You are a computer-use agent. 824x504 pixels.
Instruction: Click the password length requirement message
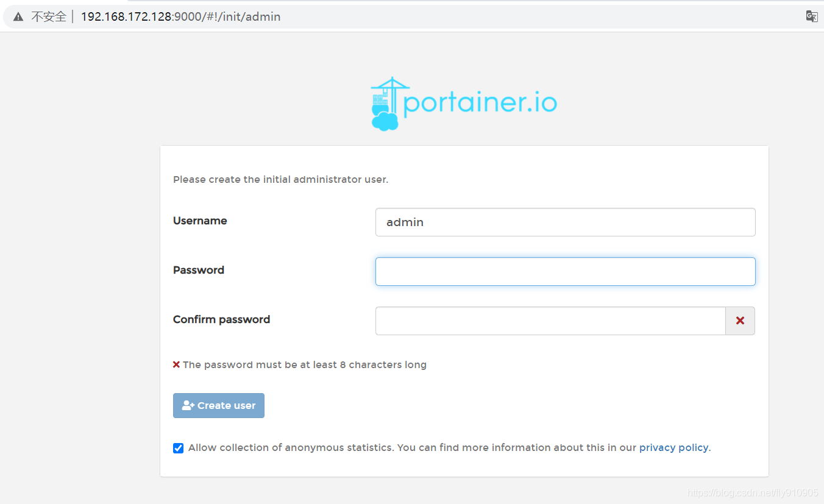pyautogui.click(x=305, y=364)
